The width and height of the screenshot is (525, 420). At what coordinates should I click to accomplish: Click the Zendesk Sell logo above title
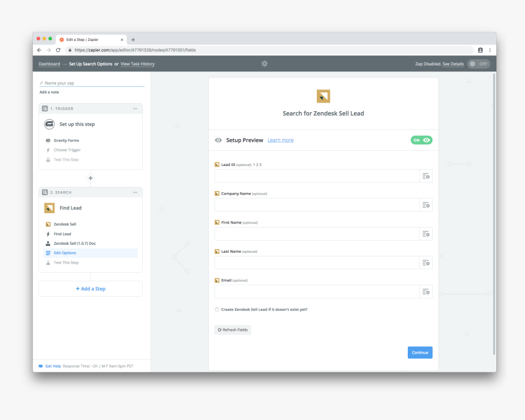tap(324, 96)
